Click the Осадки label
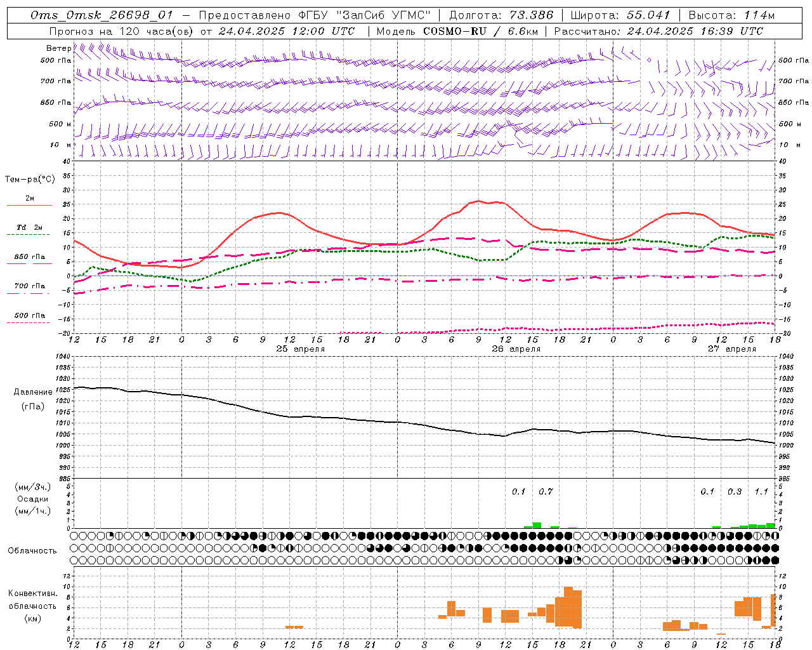Viewport: 812px width, 650px height. pos(33,499)
